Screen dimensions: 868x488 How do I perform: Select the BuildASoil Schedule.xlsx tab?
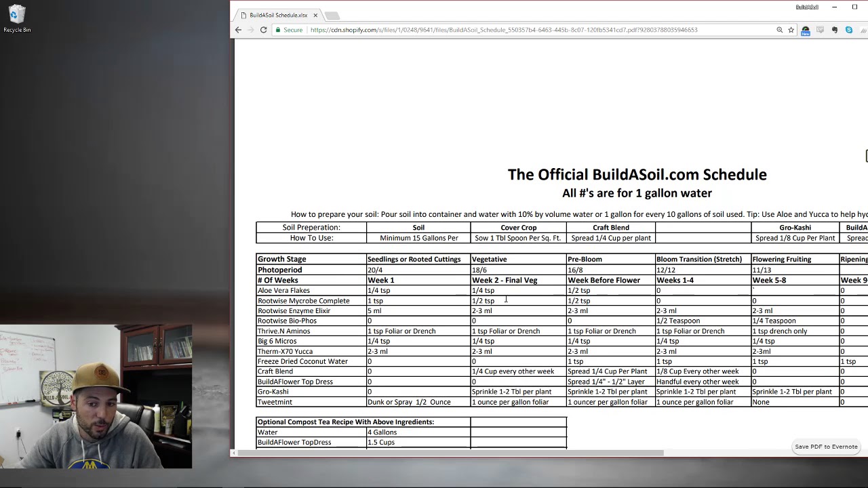[278, 15]
